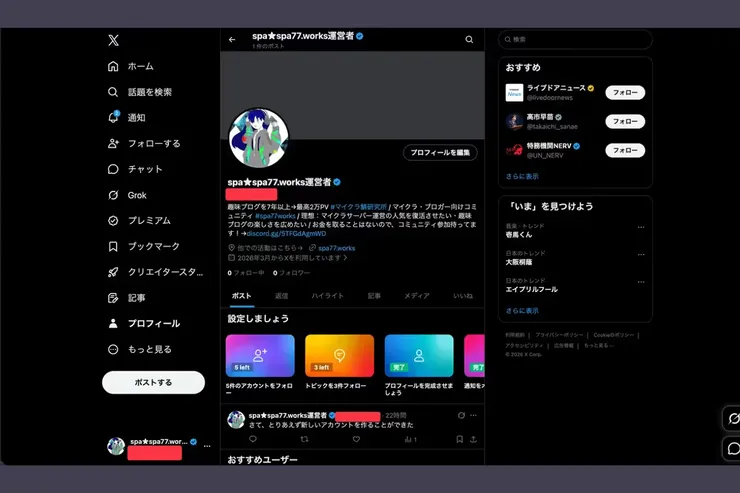
Task: Open the post's three-dot more menu
Action: pos(473,415)
